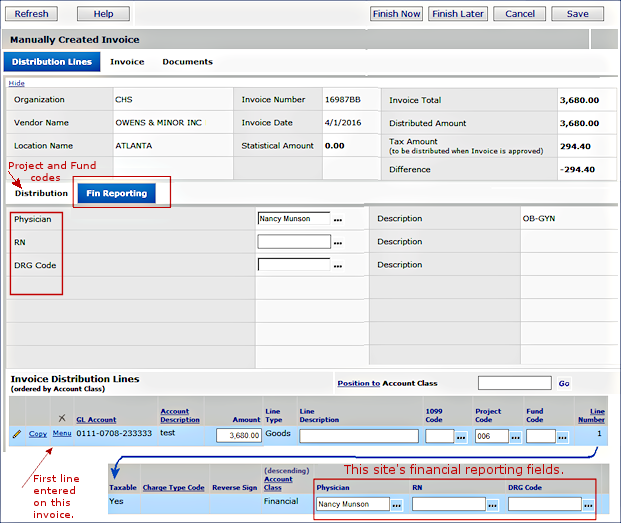Screen dimensions: 621x523
Task: Click the Save button
Action: [577, 14]
